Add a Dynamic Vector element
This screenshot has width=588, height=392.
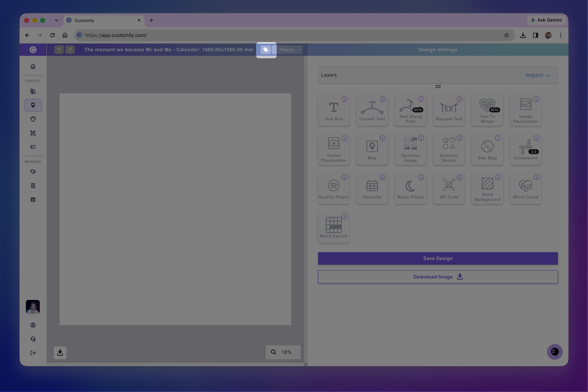pos(449,149)
